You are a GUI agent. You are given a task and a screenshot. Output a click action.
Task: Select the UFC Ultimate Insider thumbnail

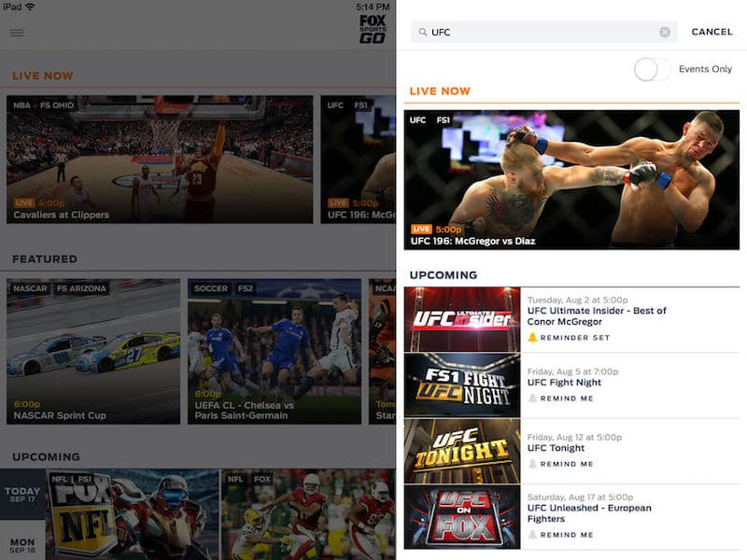click(x=462, y=319)
